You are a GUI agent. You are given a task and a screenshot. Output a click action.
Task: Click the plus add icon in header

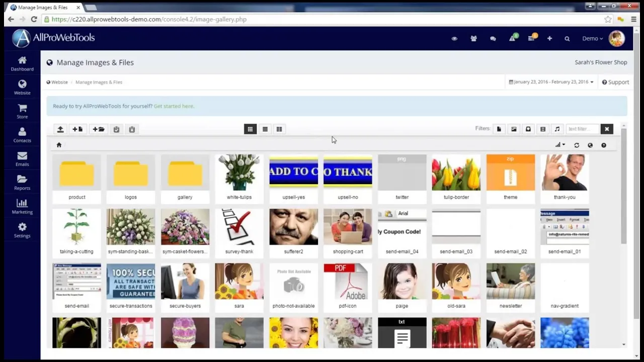(549, 39)
